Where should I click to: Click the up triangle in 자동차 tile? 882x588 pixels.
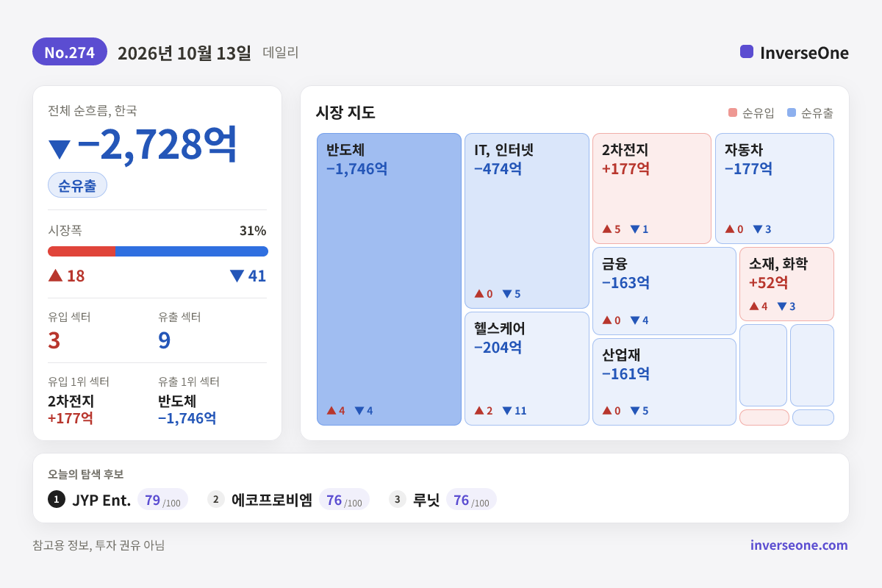pyautogui.click(x=730, y=229)
